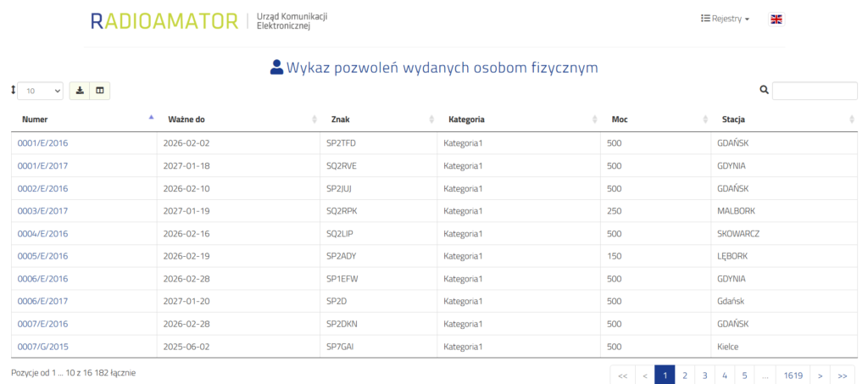Go to page 5
The width and height of the screenshot is (868, 384).
click(x=744, y=376)
